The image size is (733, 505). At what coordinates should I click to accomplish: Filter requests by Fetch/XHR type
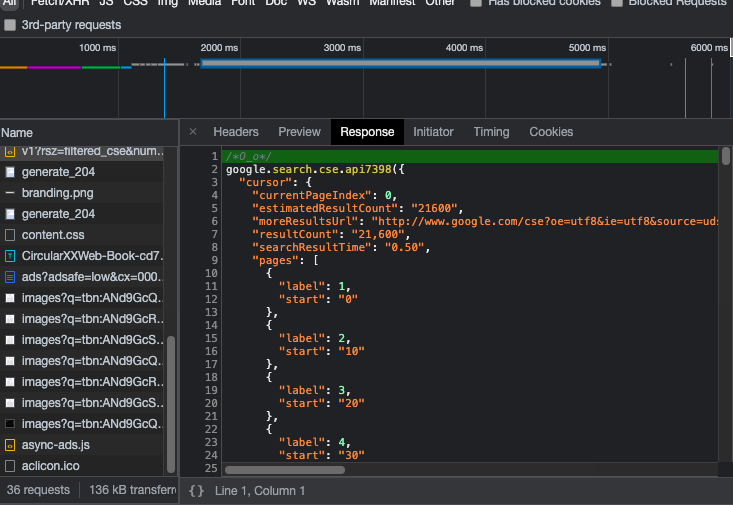(60, 2)
